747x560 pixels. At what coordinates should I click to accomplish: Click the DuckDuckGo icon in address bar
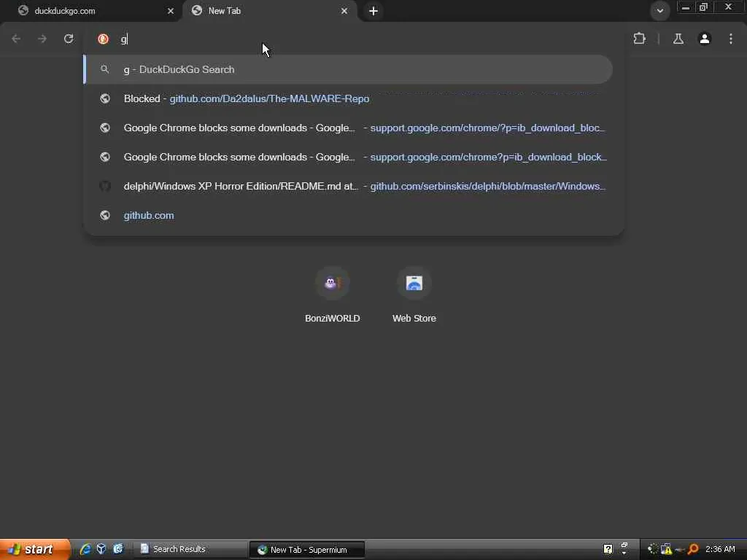(x=103, y=39)
